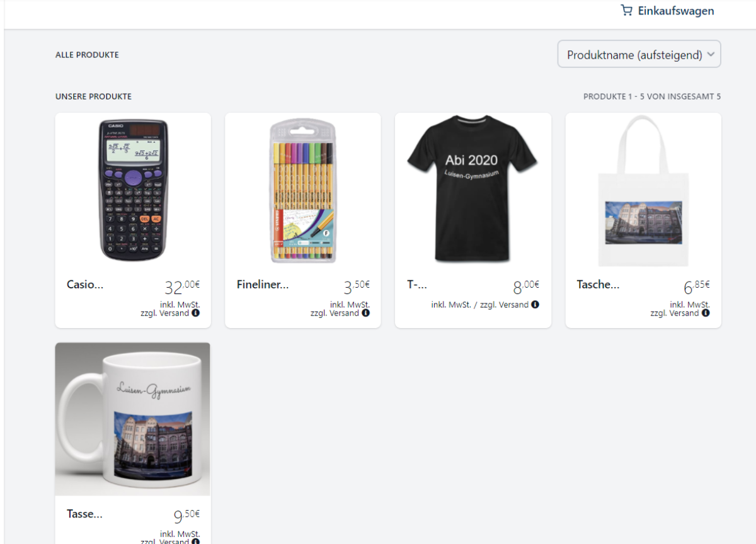Click the Tasche... product title
Screen dimensions: 756x544
tap(598, 285)
